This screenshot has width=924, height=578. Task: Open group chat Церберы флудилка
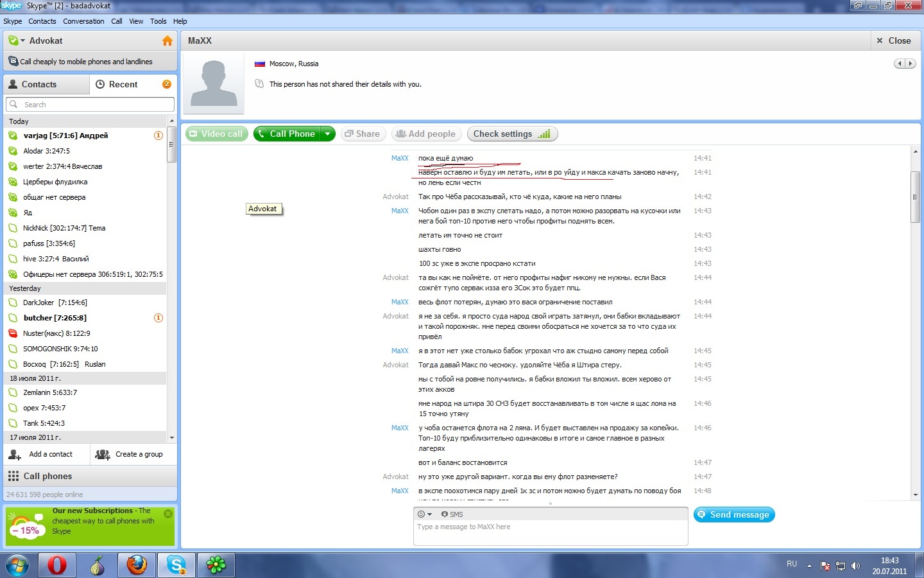85,182
